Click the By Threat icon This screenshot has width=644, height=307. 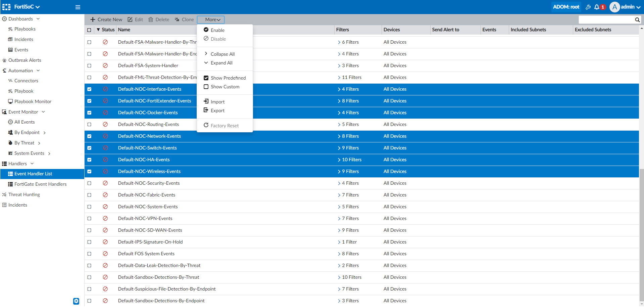point(10,143)
